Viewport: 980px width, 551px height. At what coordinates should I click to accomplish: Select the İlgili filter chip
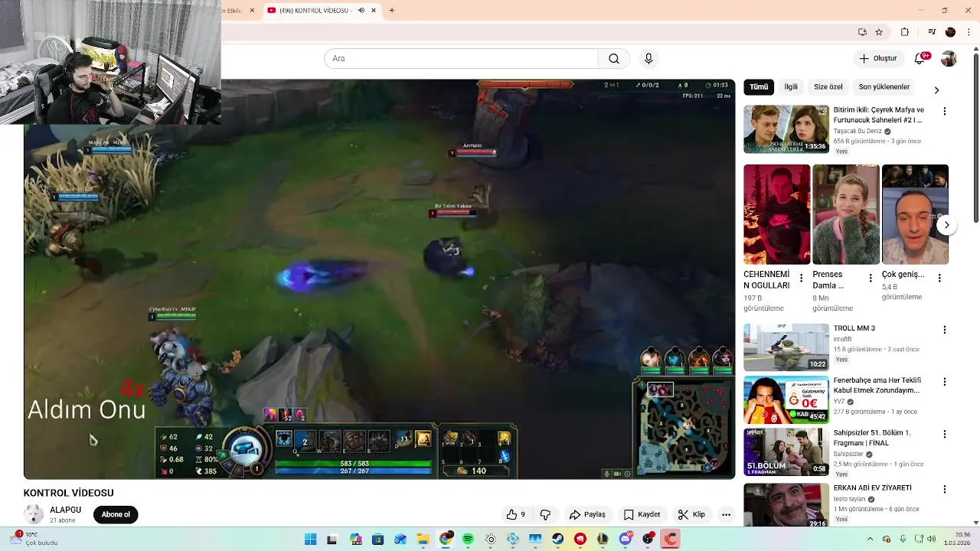[791, 87]
